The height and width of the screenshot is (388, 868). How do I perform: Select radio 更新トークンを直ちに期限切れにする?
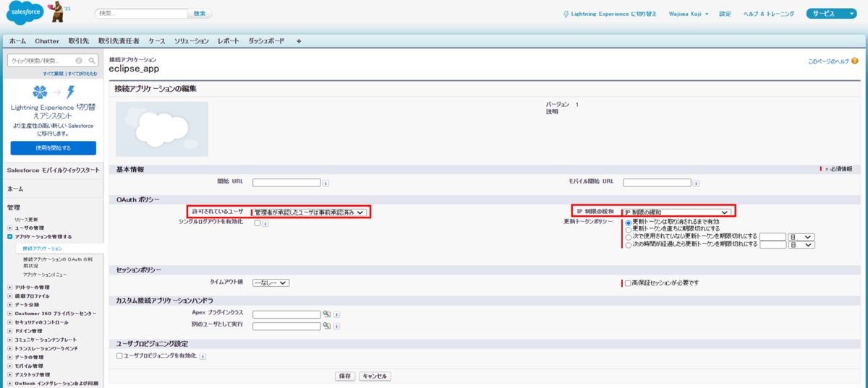(629, 229)
